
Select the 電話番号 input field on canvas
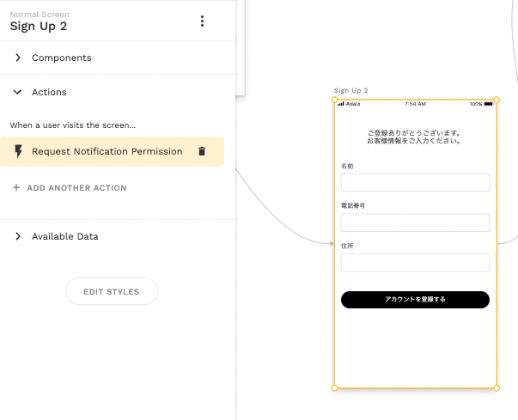pyautogui.click(x=415, y=222)
